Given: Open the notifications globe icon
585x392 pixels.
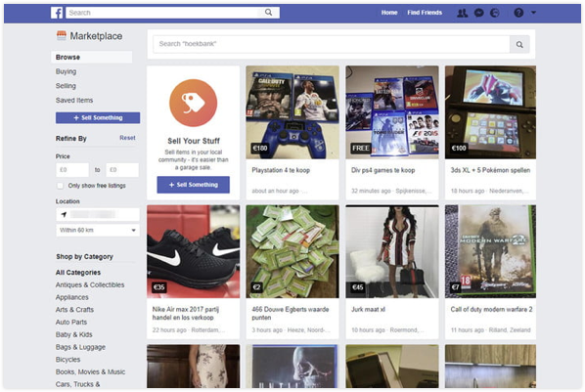Looking at the screenshot, I should point(495,13).
